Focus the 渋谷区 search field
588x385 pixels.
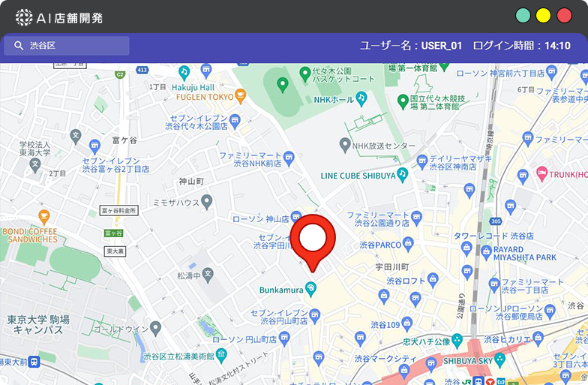click(x=67, y=46)
